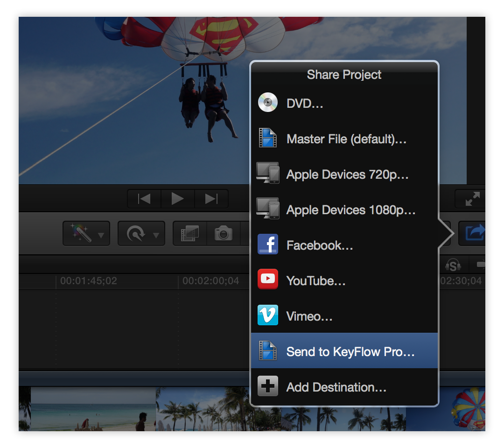The width and height of the screenshot is (504, 448).
Task: Enable playback with the Play button
Action: (x=177, y=198)
